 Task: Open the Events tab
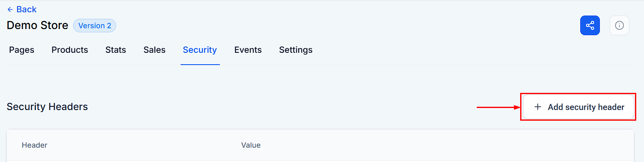(248, 50)
